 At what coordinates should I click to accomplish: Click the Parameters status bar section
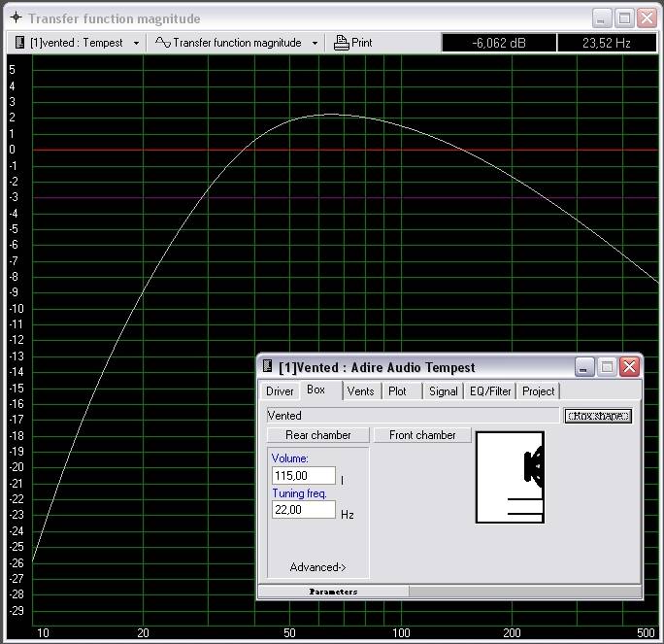click(333, 592)
